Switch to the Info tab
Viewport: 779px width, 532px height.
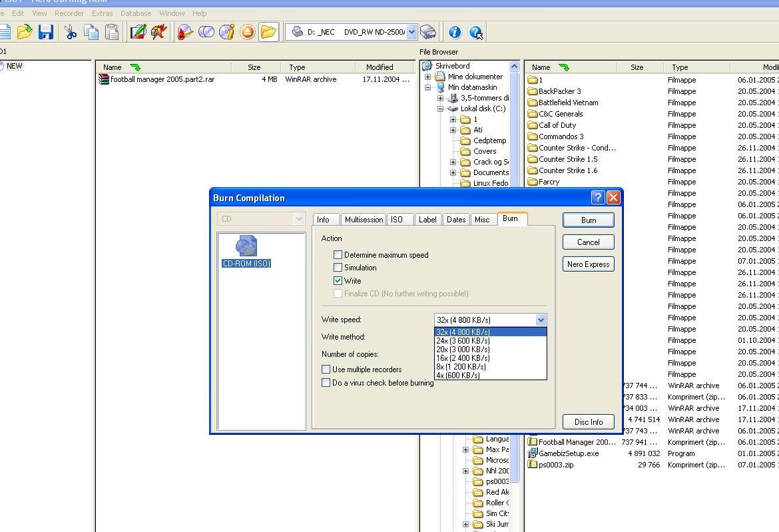326,220
